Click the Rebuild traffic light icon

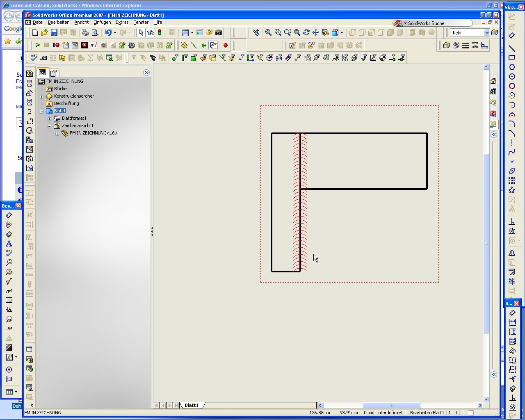coord(160,33)
